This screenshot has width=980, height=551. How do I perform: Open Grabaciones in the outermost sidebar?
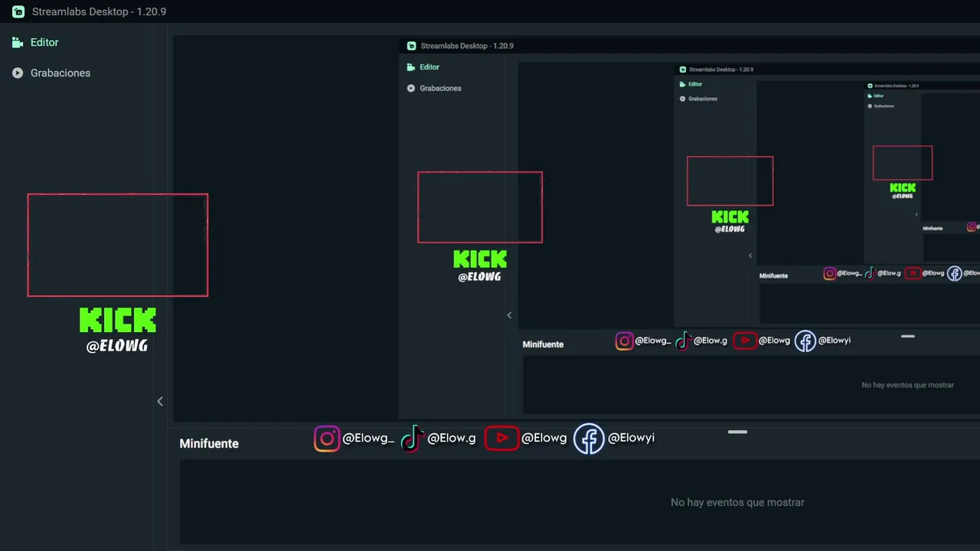pos(60,73)
